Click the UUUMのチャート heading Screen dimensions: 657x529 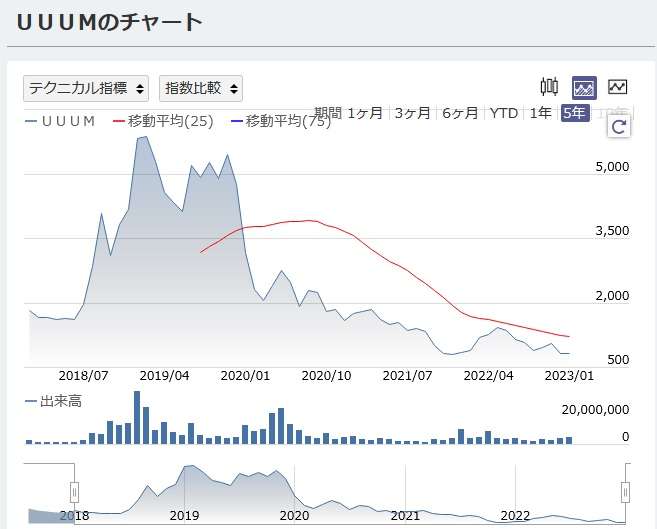click(110, 22)
